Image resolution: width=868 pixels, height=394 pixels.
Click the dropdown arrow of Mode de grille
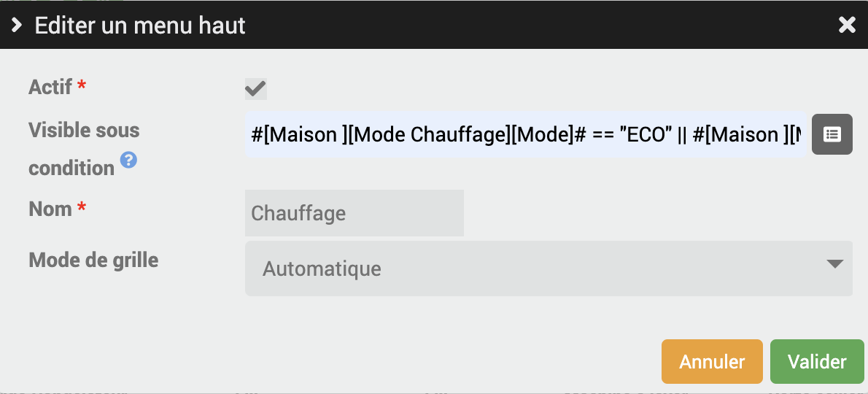tap(834, 264)
